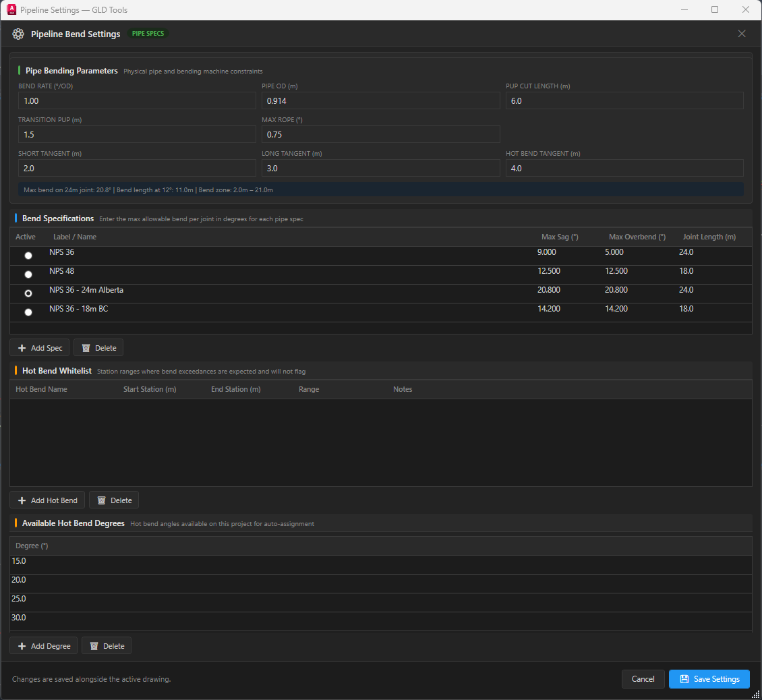Activate the NPS 36 - 18m BC spec
Screen dimensions: 762x700
(28, 312)
